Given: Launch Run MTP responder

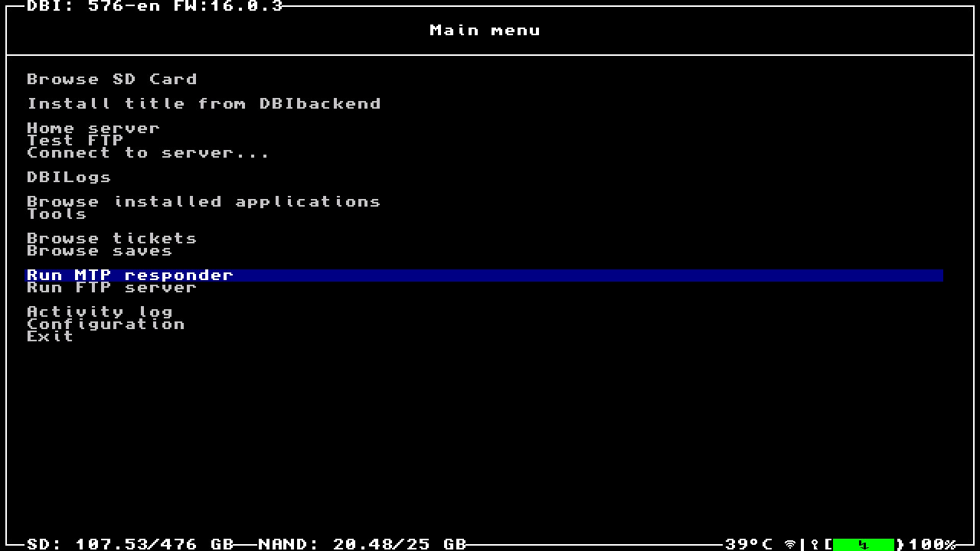Looking at the screenshot, I should [485, 275].
